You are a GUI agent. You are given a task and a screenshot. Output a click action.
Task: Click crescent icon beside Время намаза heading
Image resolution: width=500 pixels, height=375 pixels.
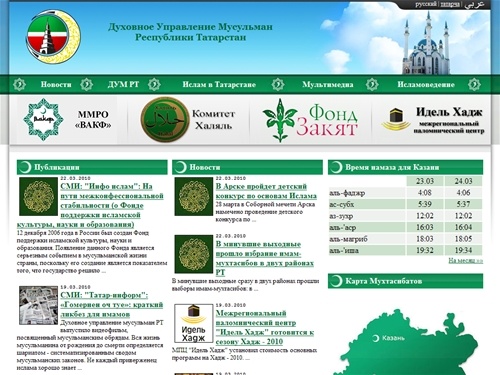(x=336, y=167)
